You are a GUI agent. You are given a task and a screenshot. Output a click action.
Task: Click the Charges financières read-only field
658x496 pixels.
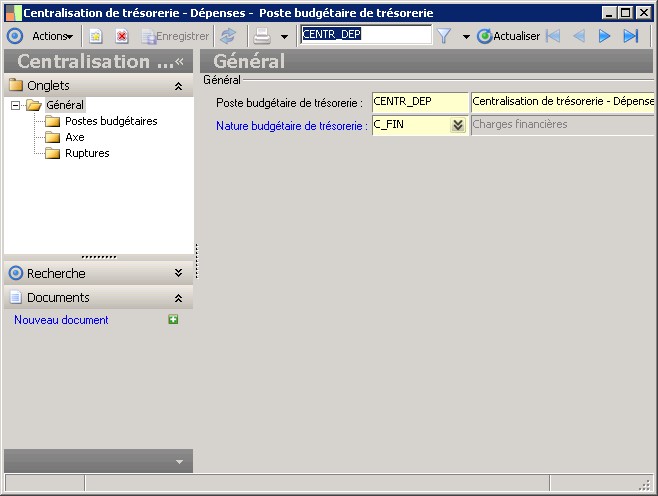coord(563,125)
